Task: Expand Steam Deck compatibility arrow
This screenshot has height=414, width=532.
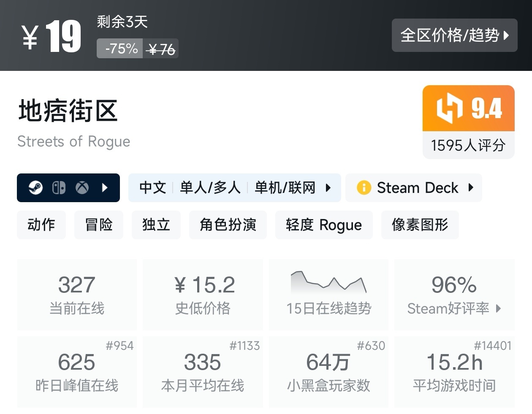Action: point(471,187)
